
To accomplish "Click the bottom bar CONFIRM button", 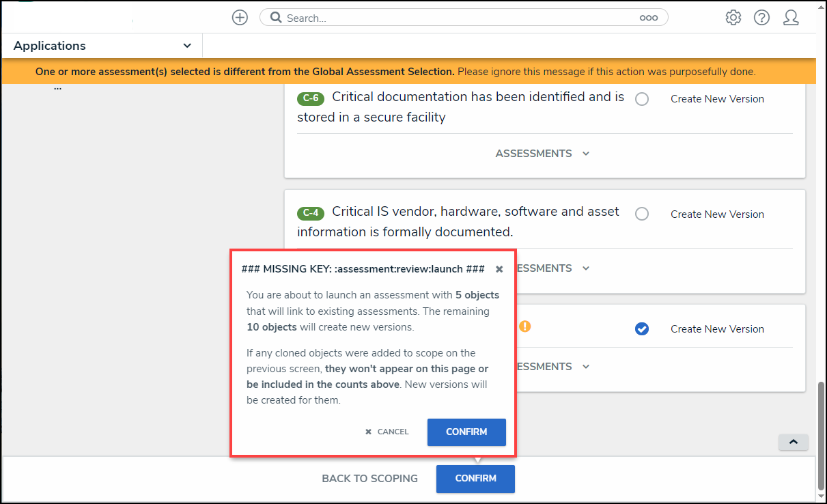I will click(x=475, y=479).
